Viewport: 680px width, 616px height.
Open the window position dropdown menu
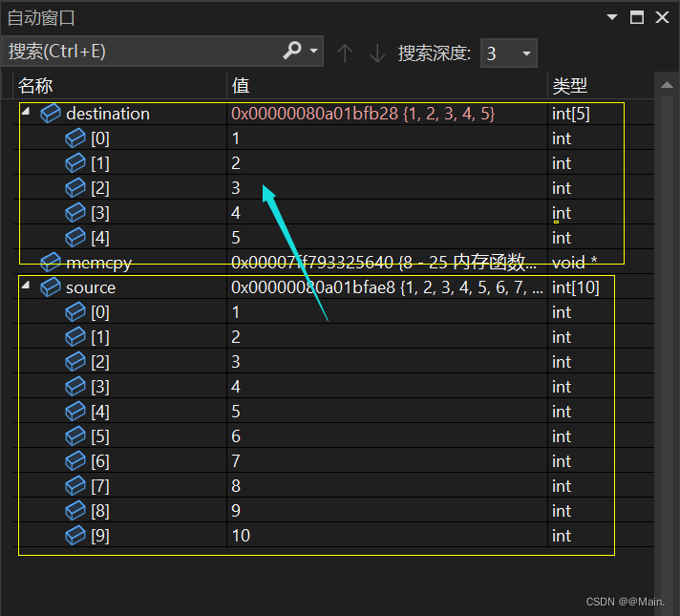[x=612, y=17]
